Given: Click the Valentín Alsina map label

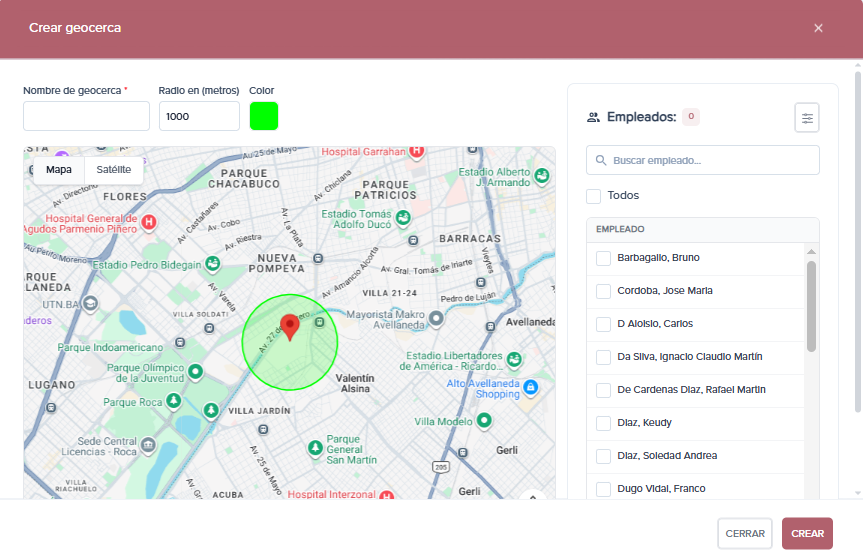Looking at the screenshot, I should coord(355,383).
